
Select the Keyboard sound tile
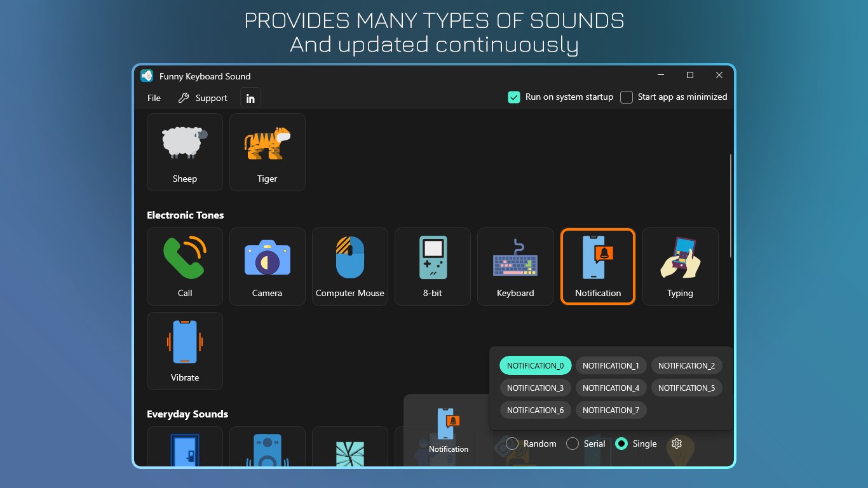click(x=515, y=266)
